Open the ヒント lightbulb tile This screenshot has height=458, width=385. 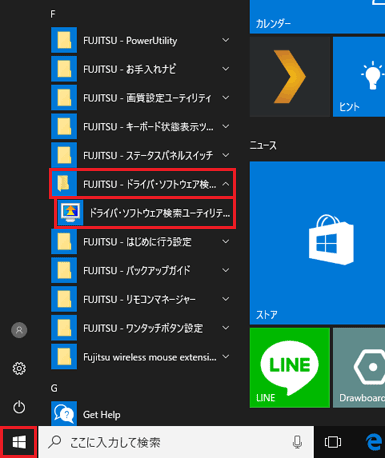coord(359,77)
